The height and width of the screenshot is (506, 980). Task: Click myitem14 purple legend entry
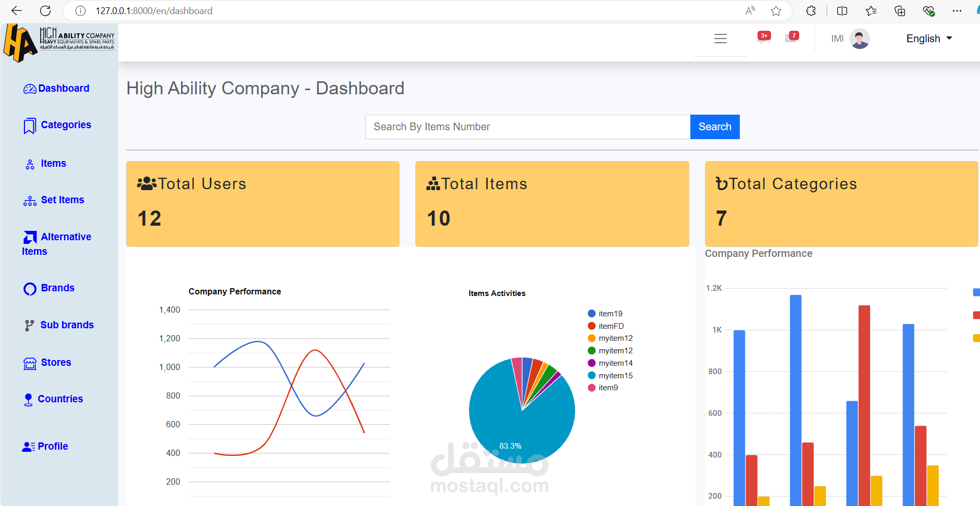610,363
